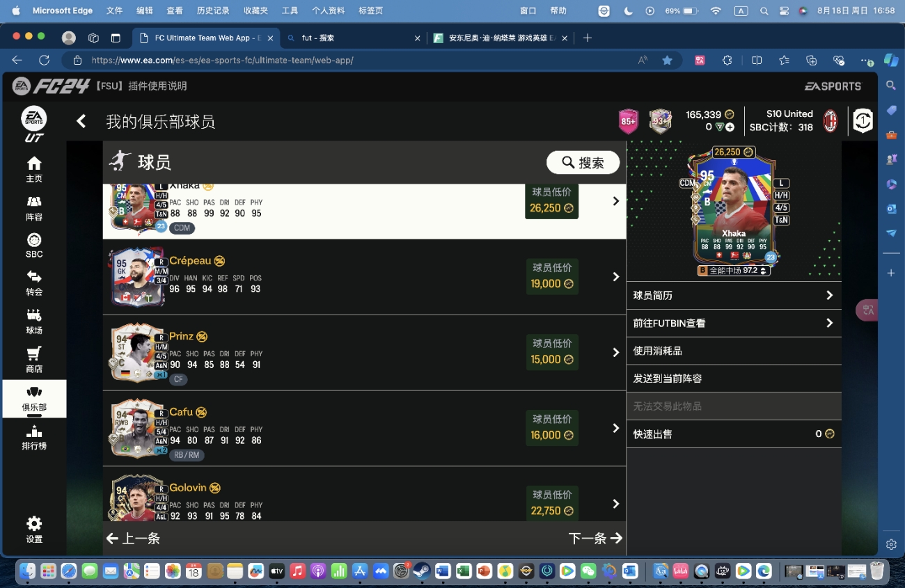Viewport: 905px width, 588px height.
Task: Open the 球场 stadium sidebar icon
Action: pyautogui.click(x=34, y=321)
